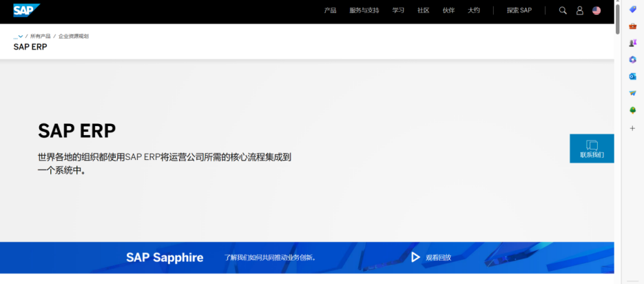Click the SAP ERP title under breadcrumb
Viewport: 644px width, 284px height.
30,47
